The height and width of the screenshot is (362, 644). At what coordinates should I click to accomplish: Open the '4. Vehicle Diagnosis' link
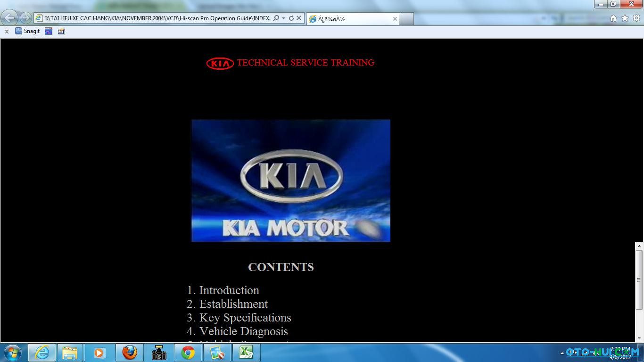tap(237, 331)
